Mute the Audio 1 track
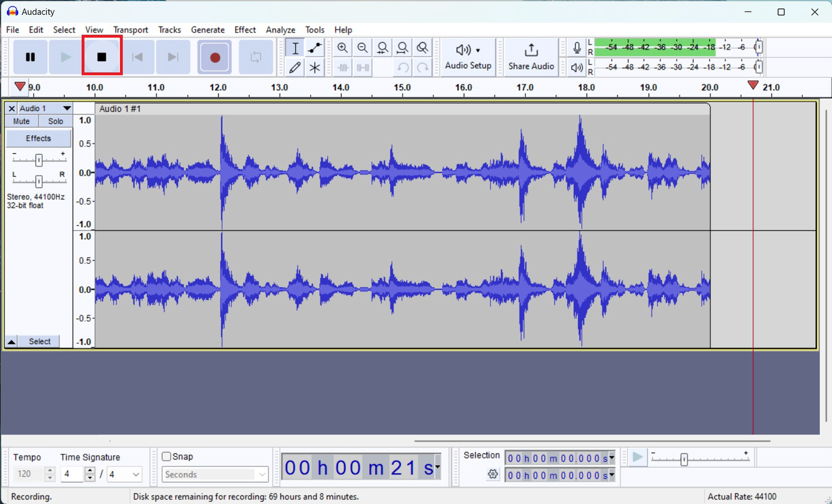The image size is (832, 504). point(21,121)
